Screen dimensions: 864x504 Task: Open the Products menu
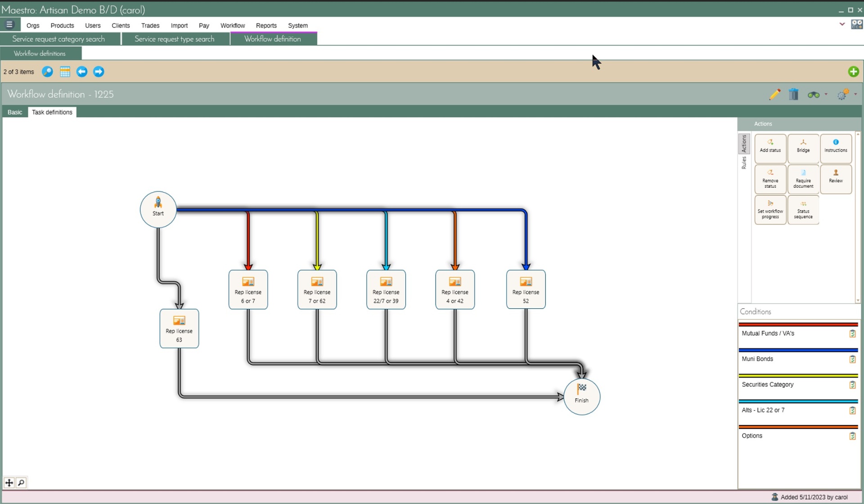tap(62, 26)
